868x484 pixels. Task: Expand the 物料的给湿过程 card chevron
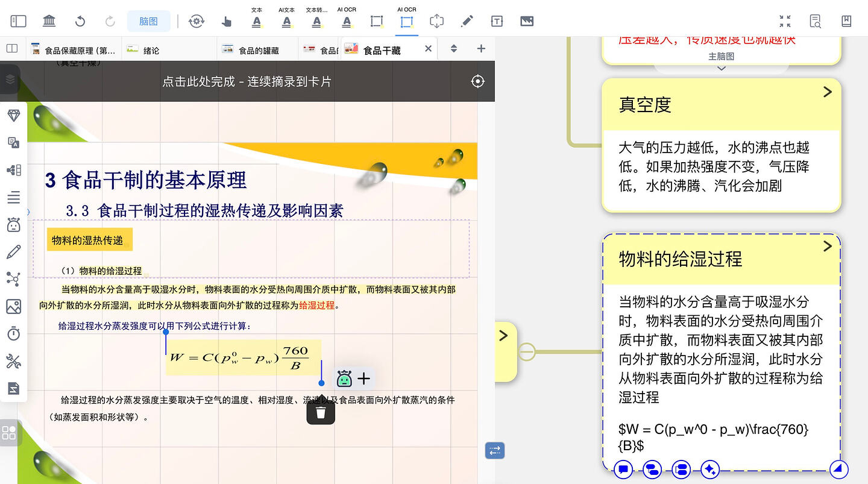(x=827, y=246)
